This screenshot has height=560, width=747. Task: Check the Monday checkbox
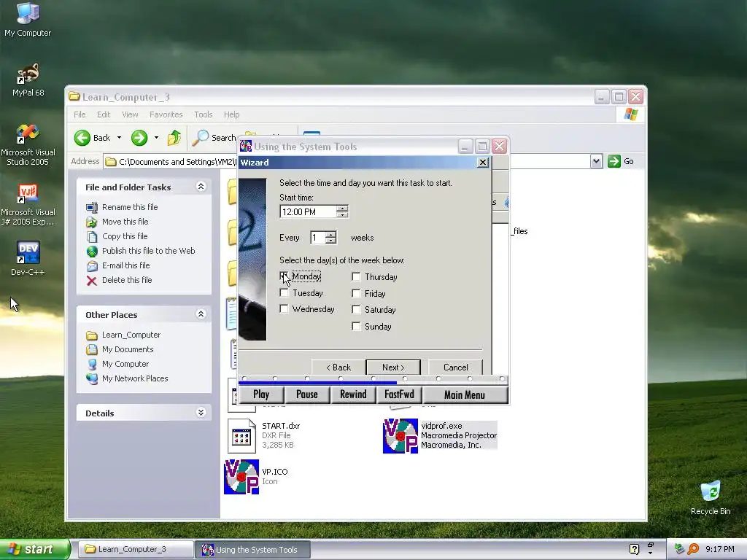point(284,276)
